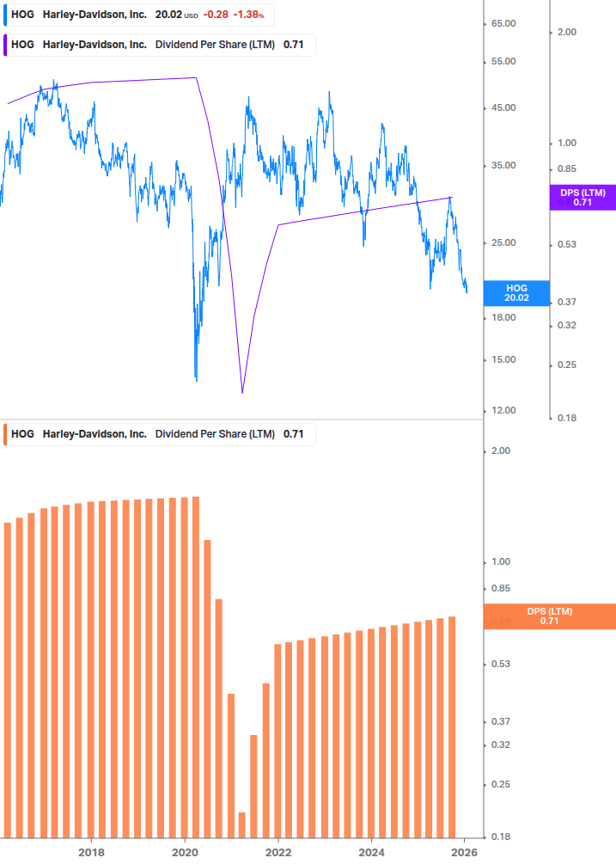Click the 12.00 price axis label
Viewport: 616px width, 864px height.
pos(503,411)
